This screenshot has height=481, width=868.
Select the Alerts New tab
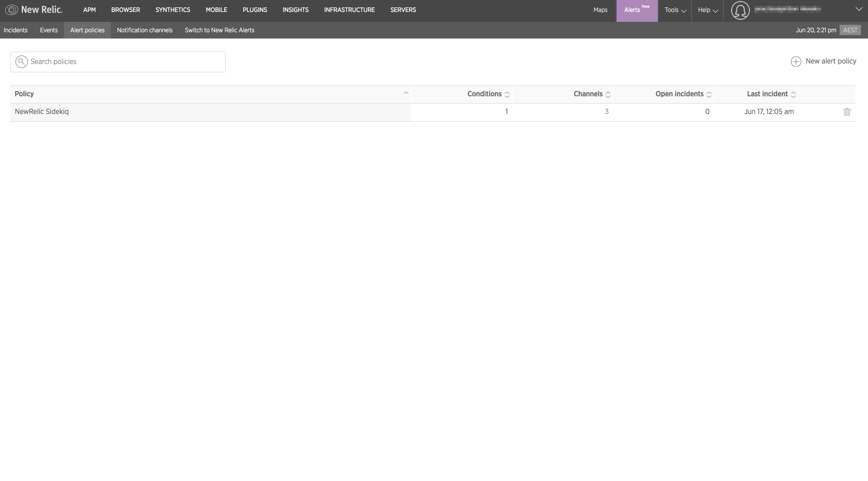(637, 10)
